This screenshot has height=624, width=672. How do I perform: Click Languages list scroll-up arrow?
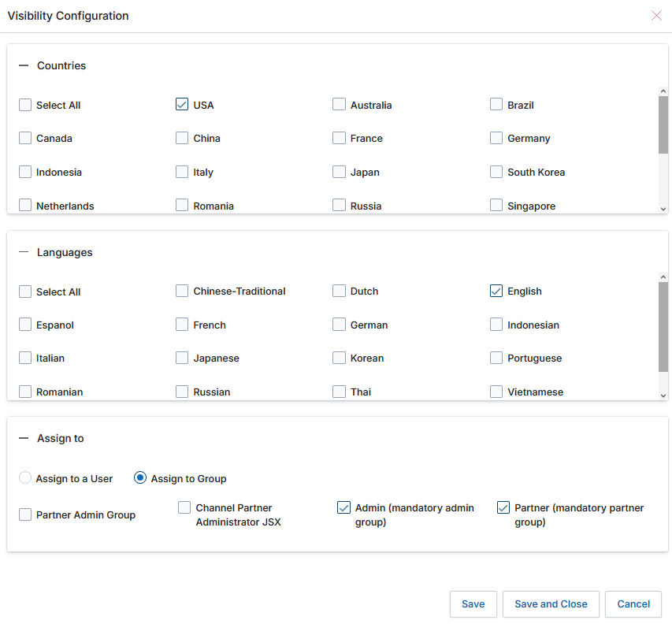point(663,277)
